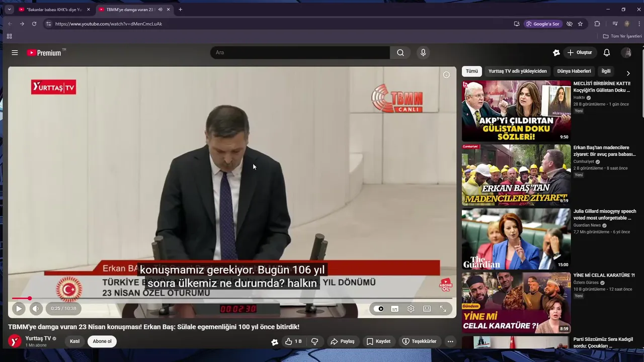Select Dünya Haberleri chip

coord(574,71)
